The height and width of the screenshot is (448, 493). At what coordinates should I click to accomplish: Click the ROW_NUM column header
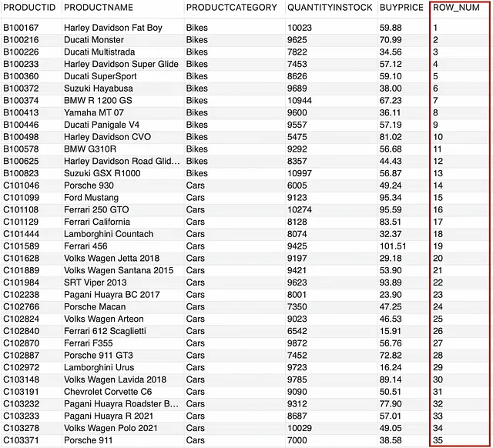[456, 7]
